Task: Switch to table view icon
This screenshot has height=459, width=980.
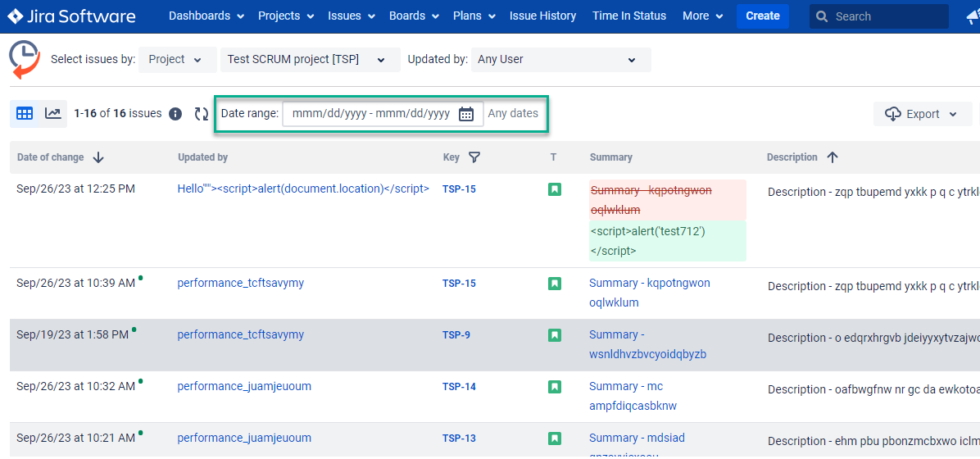Action: 25,114
